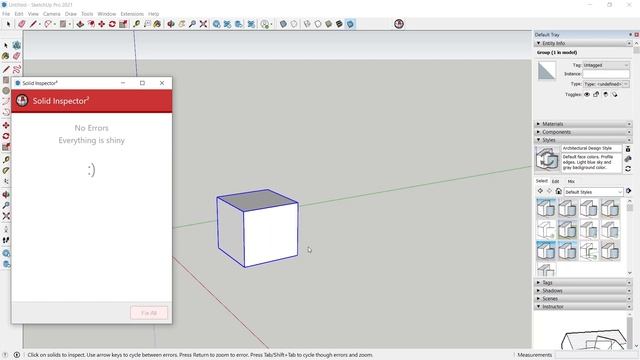Toggle visibility eye in Entity Info
The height and width of the screenshot is (360, 640).
(587, 94)
